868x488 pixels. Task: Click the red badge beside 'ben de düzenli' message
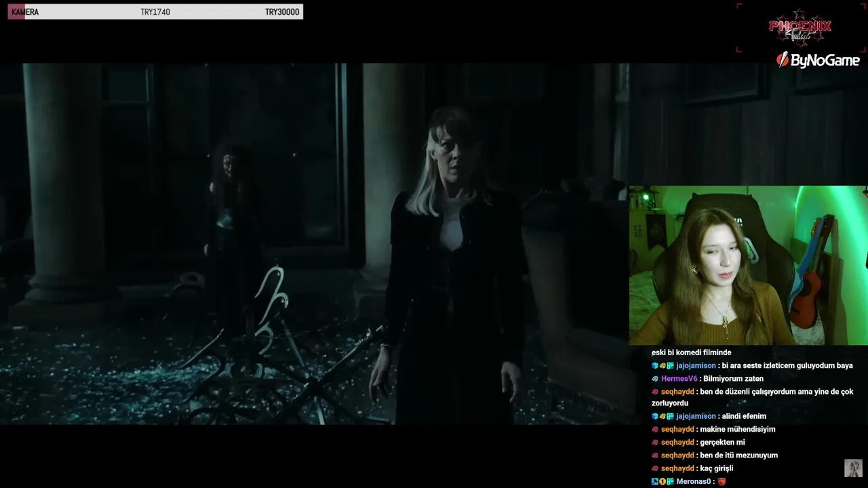coord(655,392)
